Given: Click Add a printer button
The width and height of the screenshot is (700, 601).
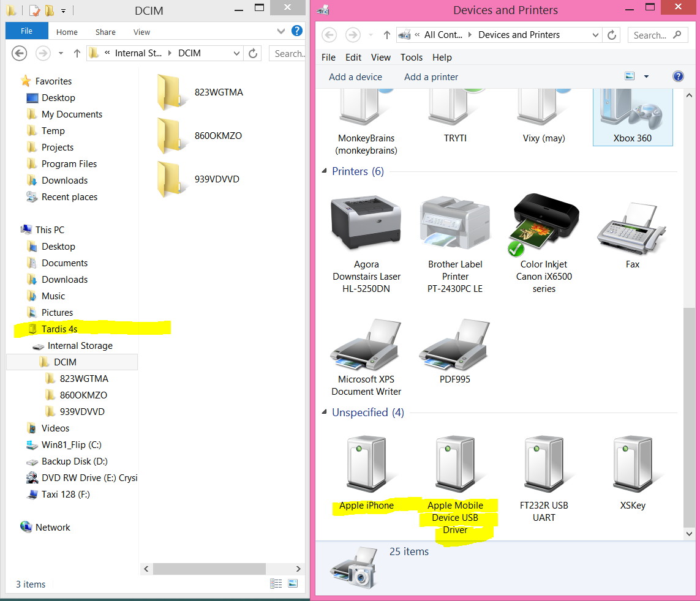Looking at the screenshot, I should click(x=431, y=77).
